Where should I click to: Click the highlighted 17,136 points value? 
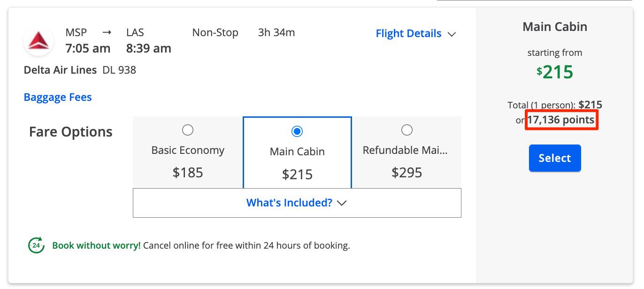(561, 120)
